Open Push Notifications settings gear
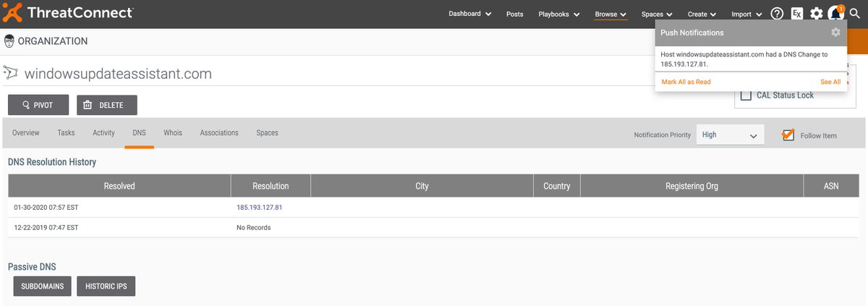 click(835, 33)
